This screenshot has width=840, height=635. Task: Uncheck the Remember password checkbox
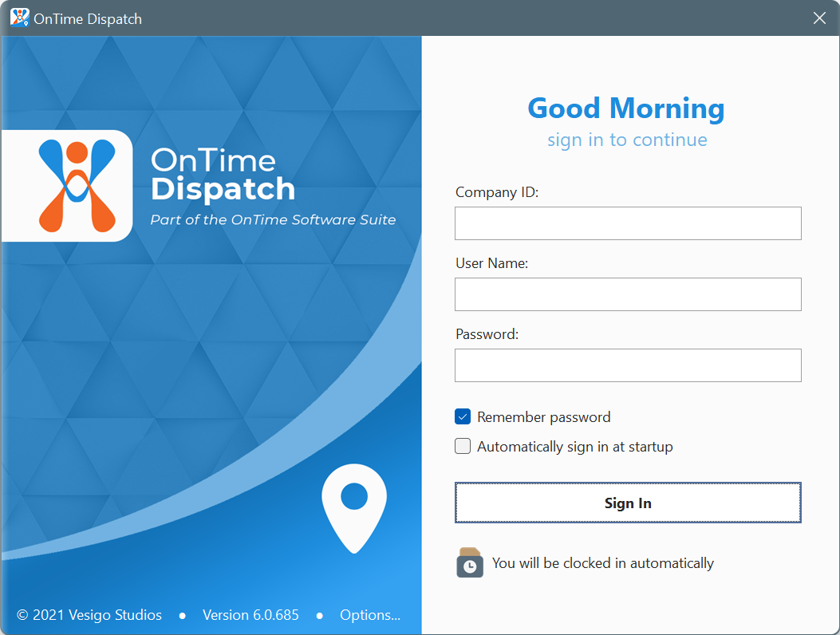pos(463,417)
